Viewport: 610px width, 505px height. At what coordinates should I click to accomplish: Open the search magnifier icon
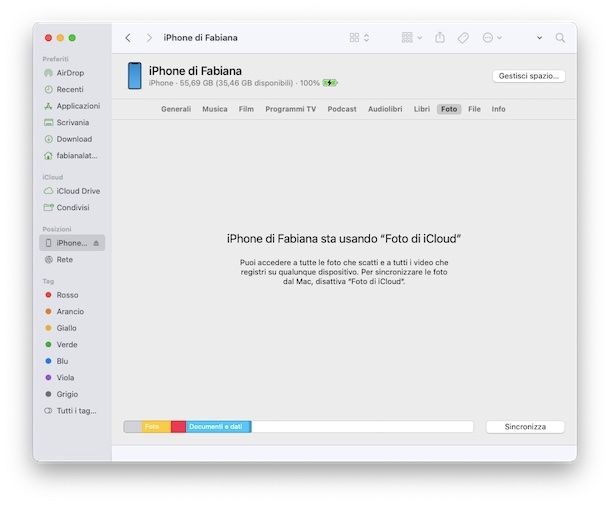coord(560,38)
